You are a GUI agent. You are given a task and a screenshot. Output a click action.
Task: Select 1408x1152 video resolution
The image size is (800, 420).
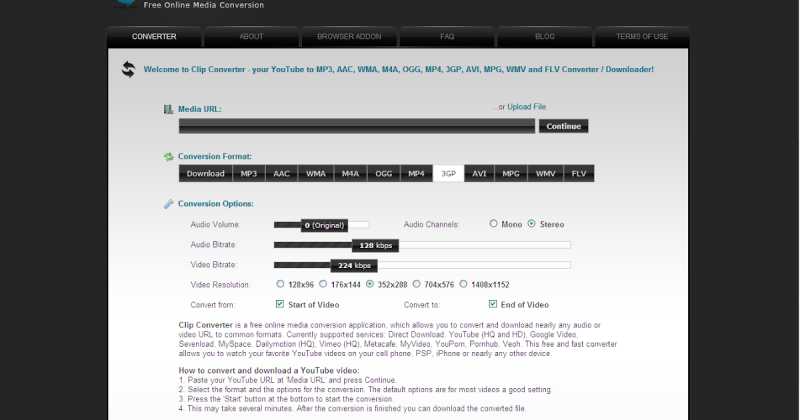click(x=463, y=284)
